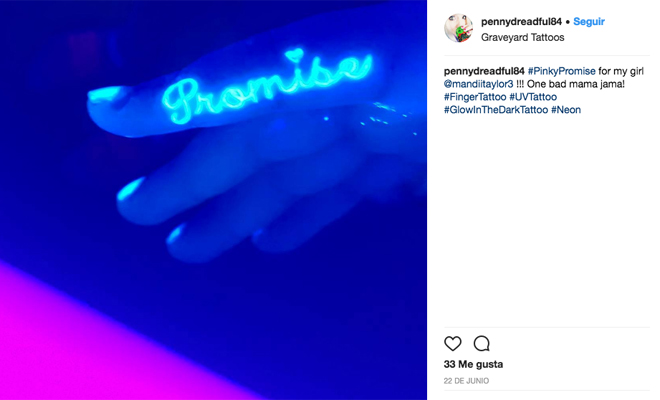Click the pink glowing corner of photo

coord(63,345)
